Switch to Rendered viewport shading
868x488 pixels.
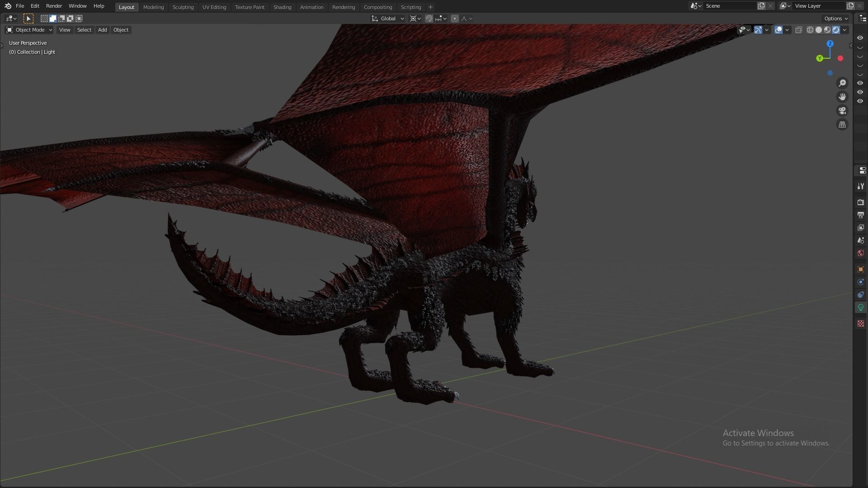[x=836, y=30]
